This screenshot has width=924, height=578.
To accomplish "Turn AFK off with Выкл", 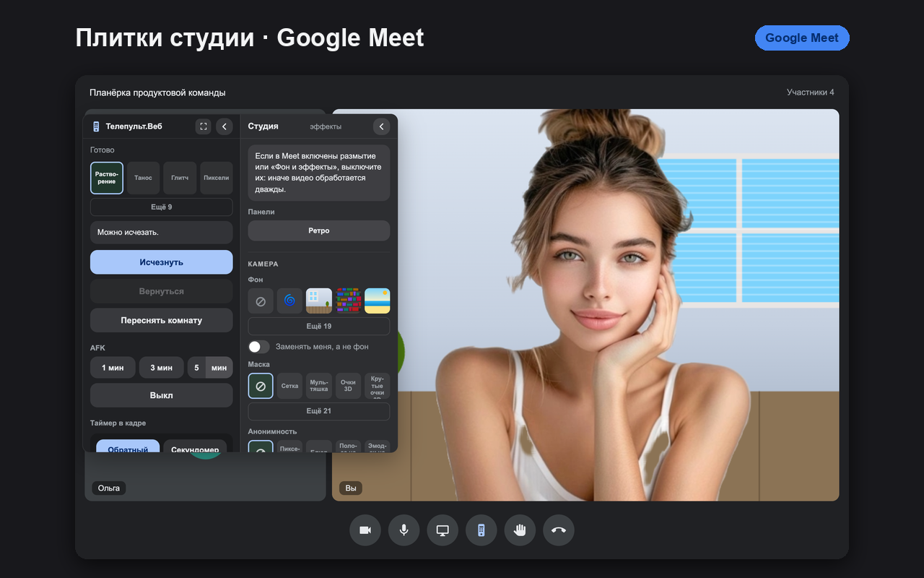I will pos(161,395).
